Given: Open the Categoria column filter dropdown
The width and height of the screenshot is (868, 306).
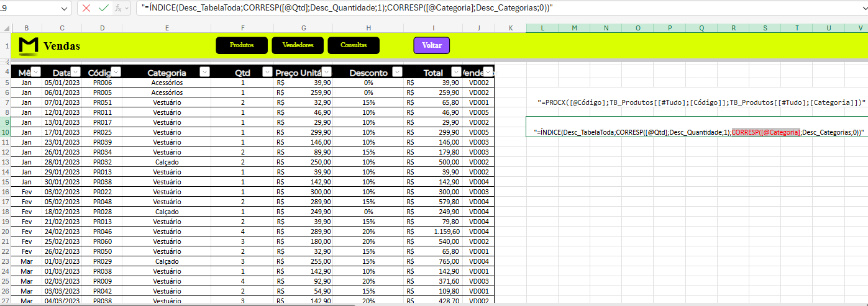Looking at the screenshot, I should (x=204, y=71).
